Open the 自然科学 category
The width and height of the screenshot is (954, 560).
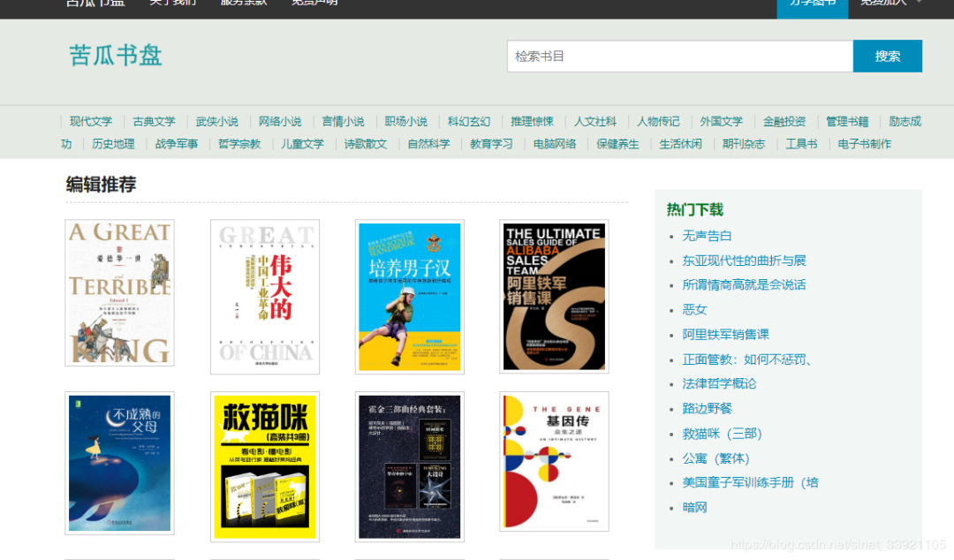point(428,144)
